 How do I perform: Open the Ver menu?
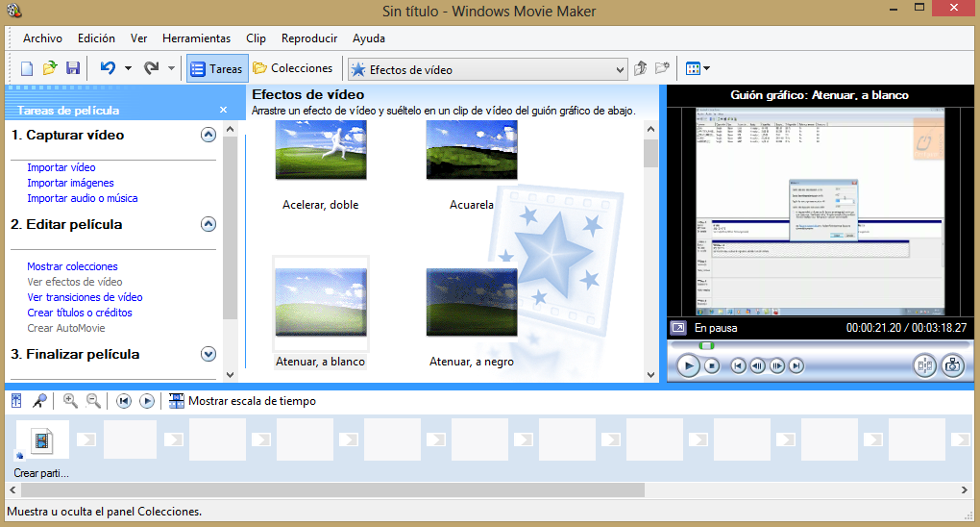138,38
